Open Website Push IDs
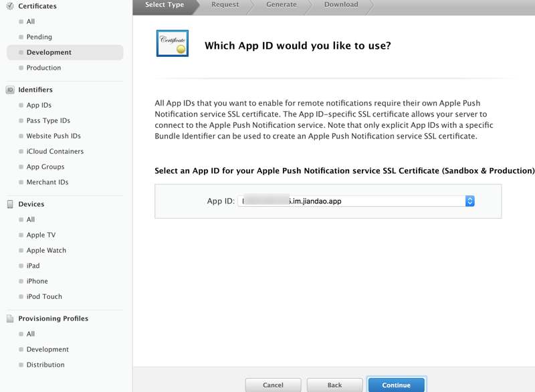The image size is (535, 392). pyautogui.click(x=53, y=136)
